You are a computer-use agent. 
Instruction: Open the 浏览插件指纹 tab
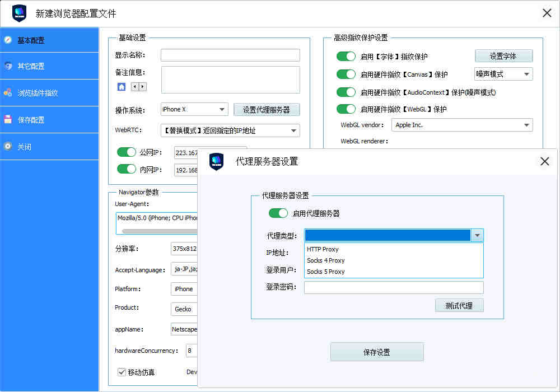coord(49,93)
